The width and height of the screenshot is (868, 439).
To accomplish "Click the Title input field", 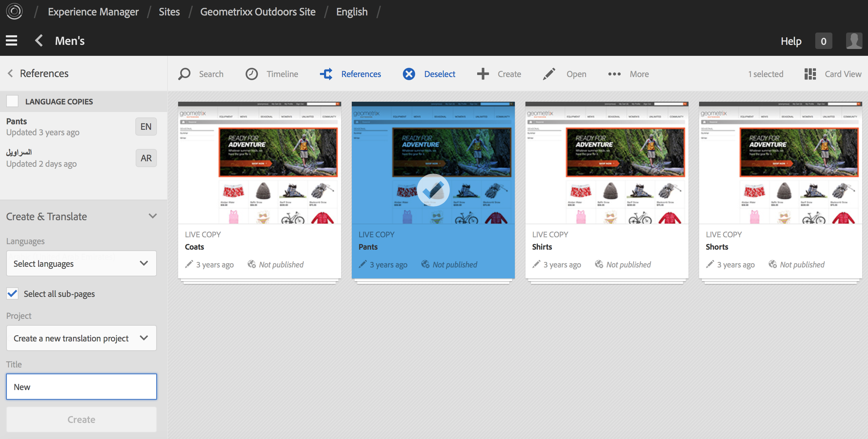I will (x=81, y=387).
